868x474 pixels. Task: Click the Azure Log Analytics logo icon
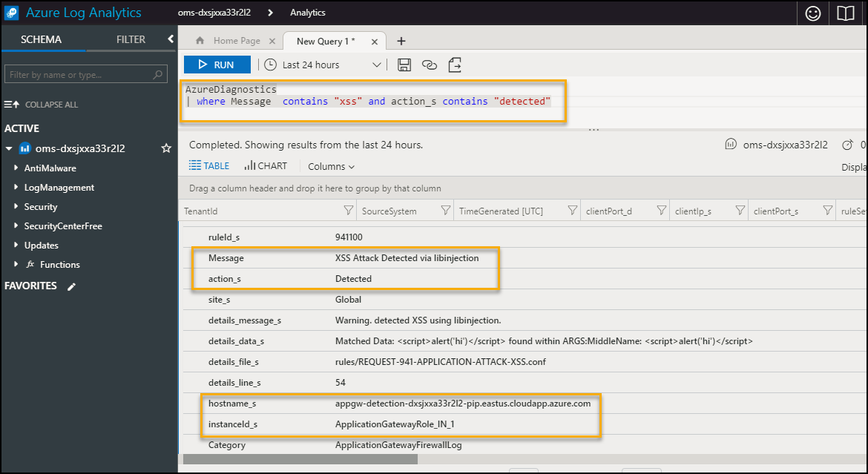pos(12,13)
